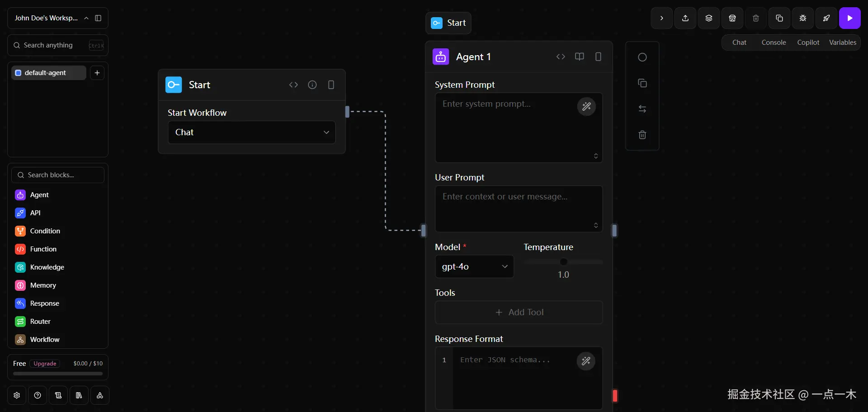This screenshot has height=412, width=868.
Task: Click the magic wand in System Prompt
Action: (586, 107)
